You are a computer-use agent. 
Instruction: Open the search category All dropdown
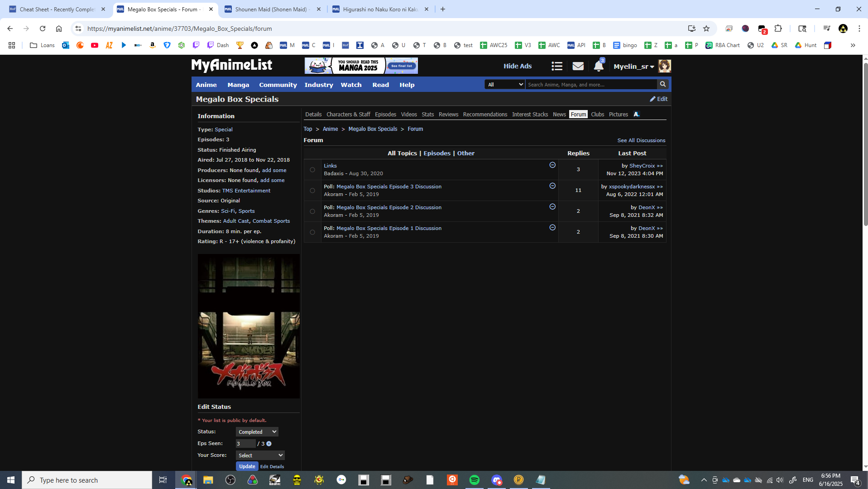coord(505,84)
